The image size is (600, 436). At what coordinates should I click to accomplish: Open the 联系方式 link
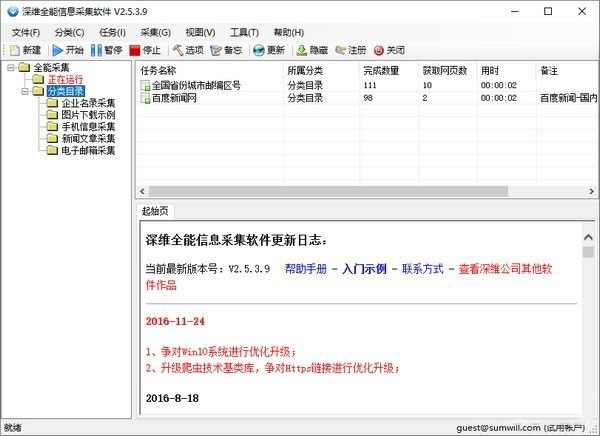pos(422,269)
